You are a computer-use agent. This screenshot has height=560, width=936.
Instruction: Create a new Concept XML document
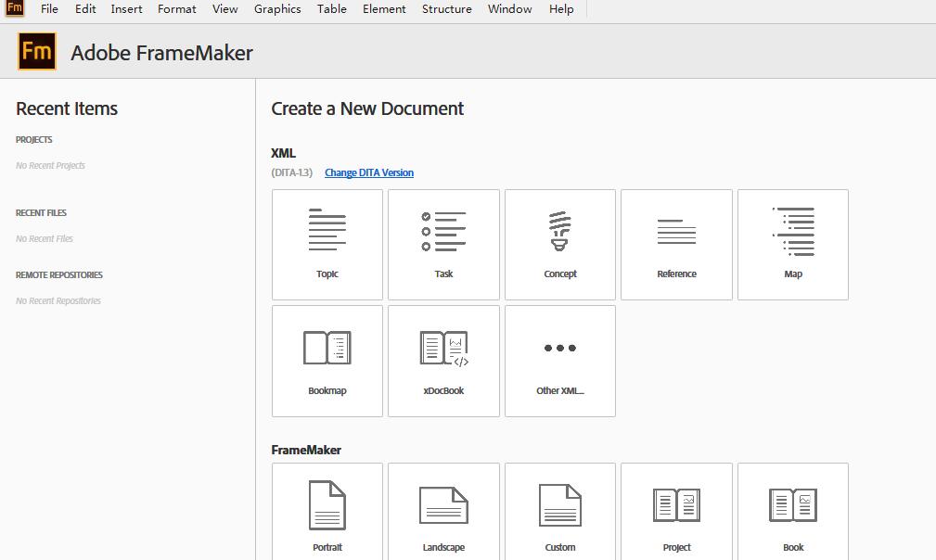point(560,245)
